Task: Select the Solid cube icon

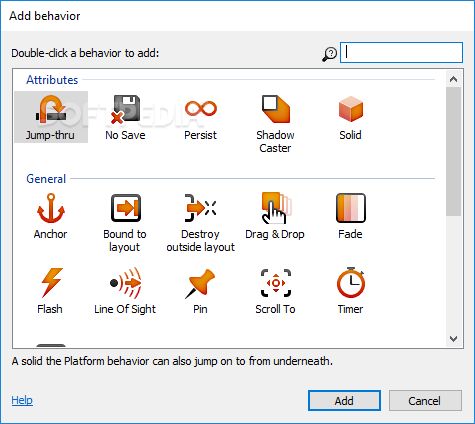Action: point(351,109)
